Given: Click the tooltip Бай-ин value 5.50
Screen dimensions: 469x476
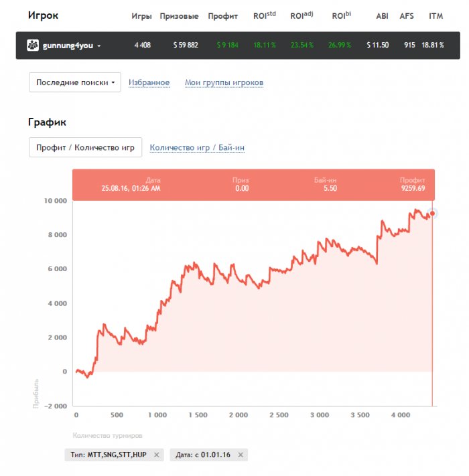Looking at the screenshot, I should tap(330, 188).
